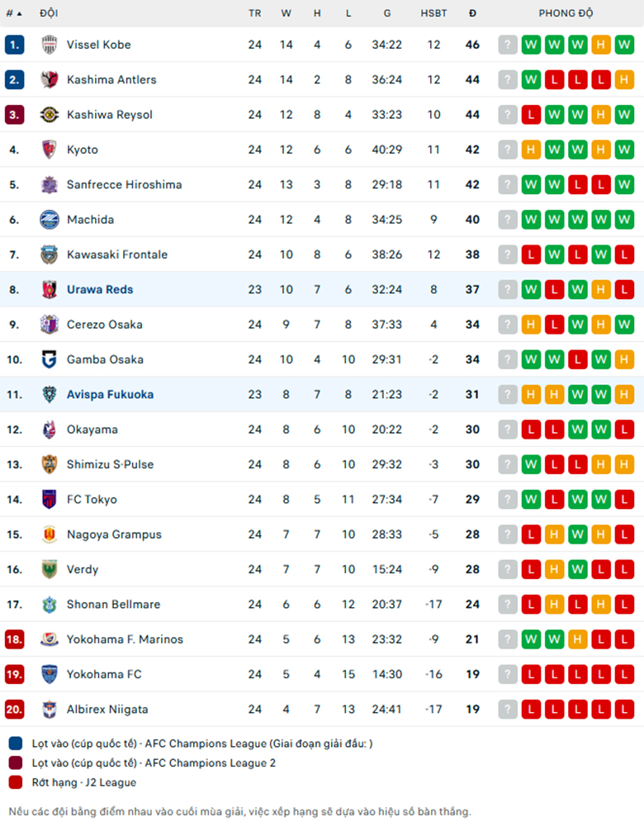Click the Albirex Niigata team crest
644x822 pixels.
(x=50, y=710)
